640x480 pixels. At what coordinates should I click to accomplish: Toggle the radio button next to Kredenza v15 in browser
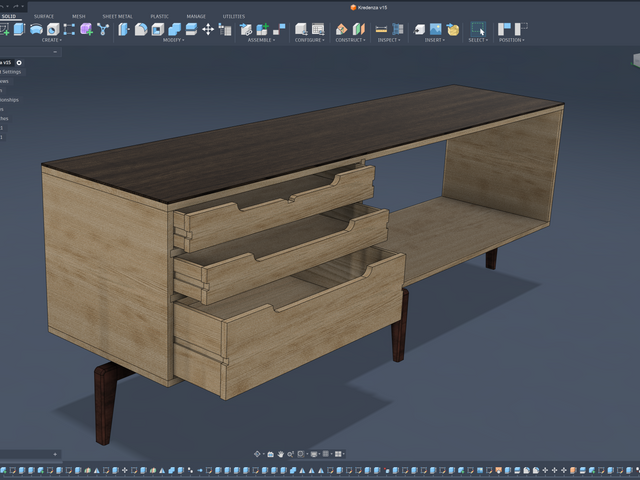click(19, 62)
